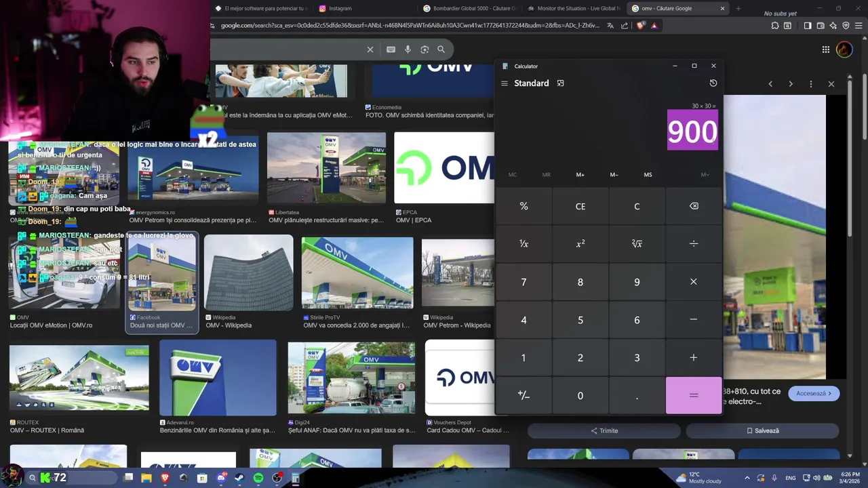Close the omv Căutare Google tab
This screenshot has height=488, width=868.
722,8
